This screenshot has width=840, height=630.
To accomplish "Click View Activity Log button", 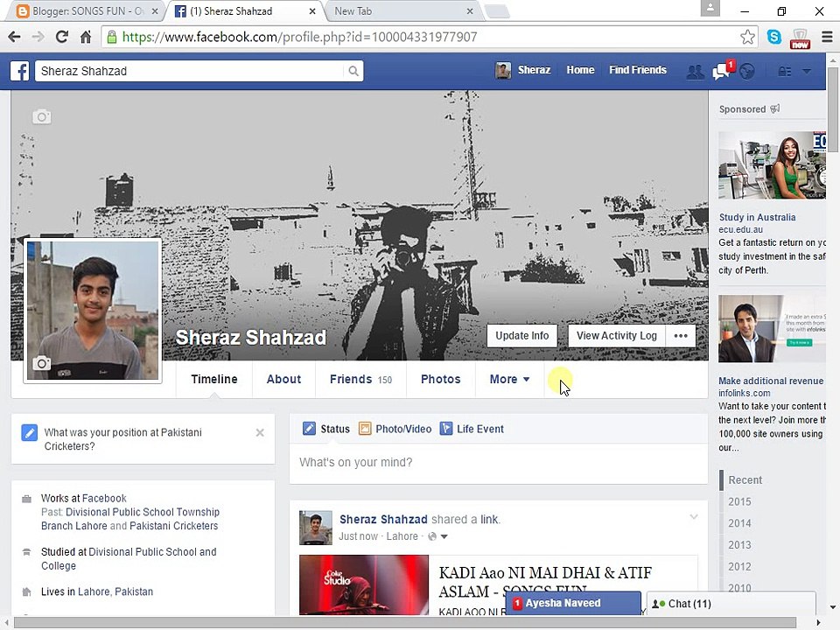I will [x=617, y=336].
